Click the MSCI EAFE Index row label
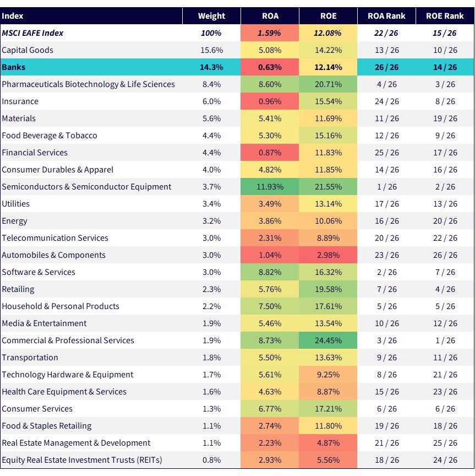Image resolution: width=475 pixels, height=476 pixels. click(32, 33)
